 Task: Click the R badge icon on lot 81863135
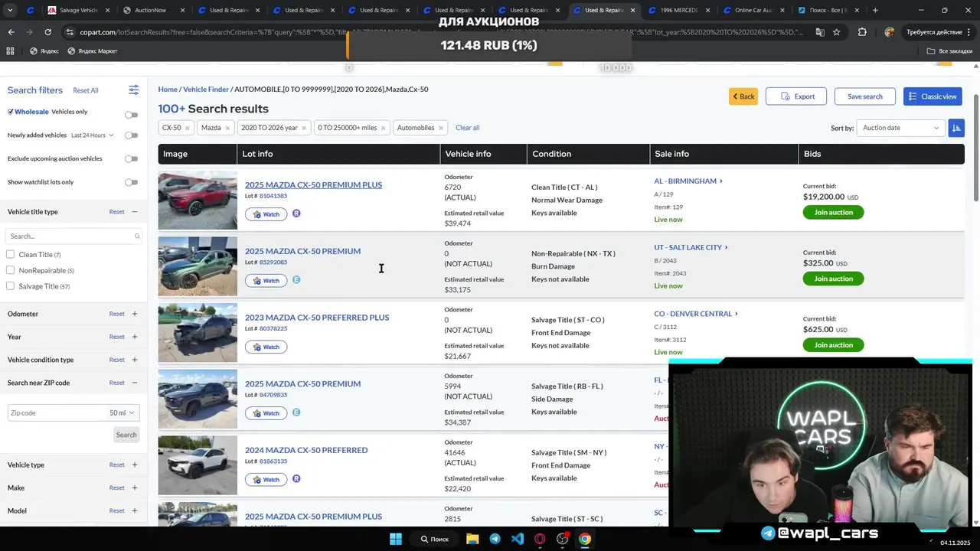(296, 479)
